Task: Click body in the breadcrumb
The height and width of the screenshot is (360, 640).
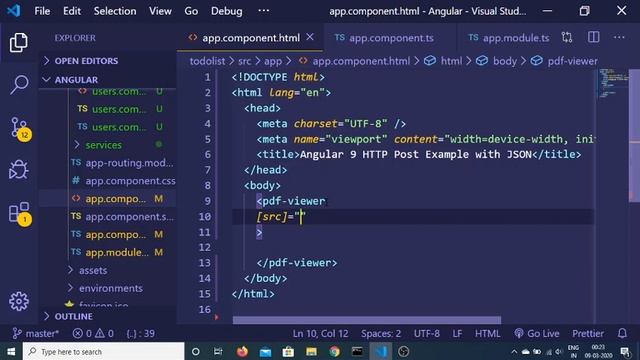Action: pos(504,61)
